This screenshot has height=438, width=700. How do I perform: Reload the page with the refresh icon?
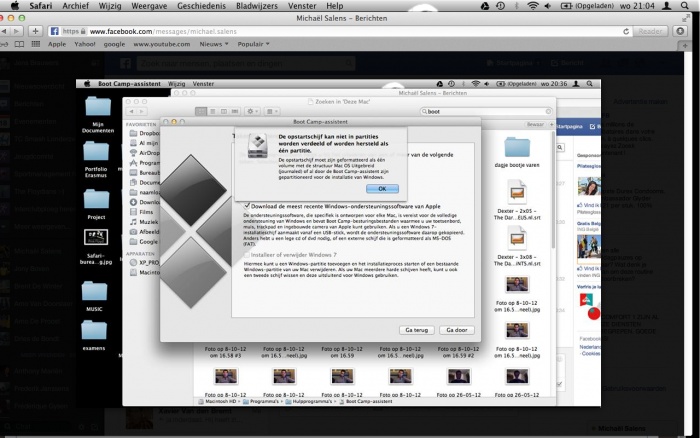pyautogui.click(x=626, y=31)
